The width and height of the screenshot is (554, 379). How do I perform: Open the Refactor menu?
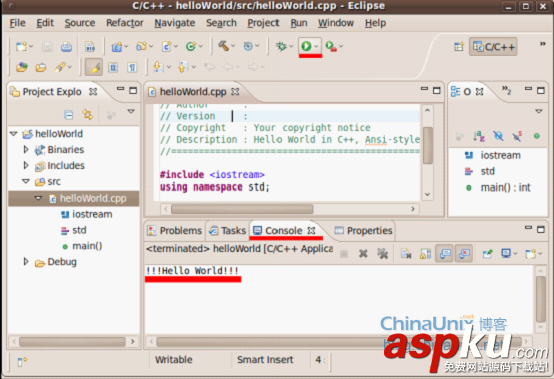coord(125,23)
